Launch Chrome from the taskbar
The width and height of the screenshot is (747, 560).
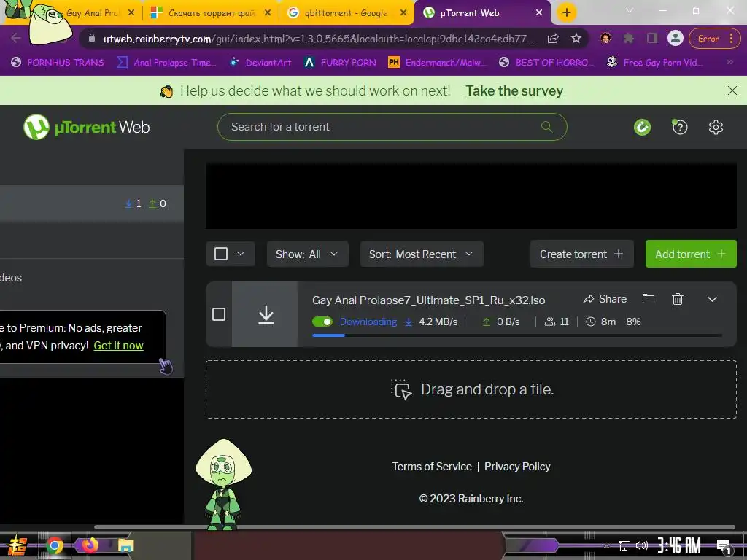pyautogui.click(x=55, y=545)
